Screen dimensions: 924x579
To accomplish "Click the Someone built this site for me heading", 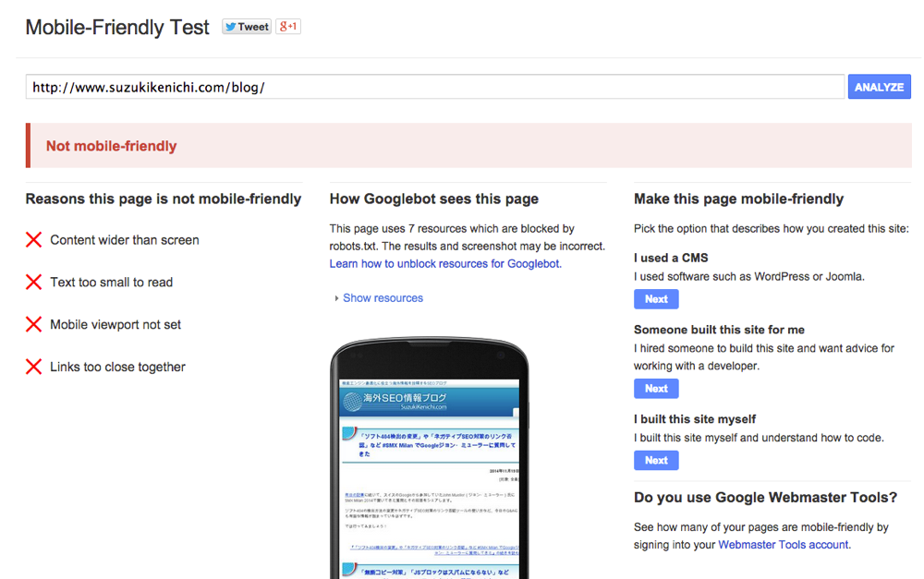I will coord(719,330).
